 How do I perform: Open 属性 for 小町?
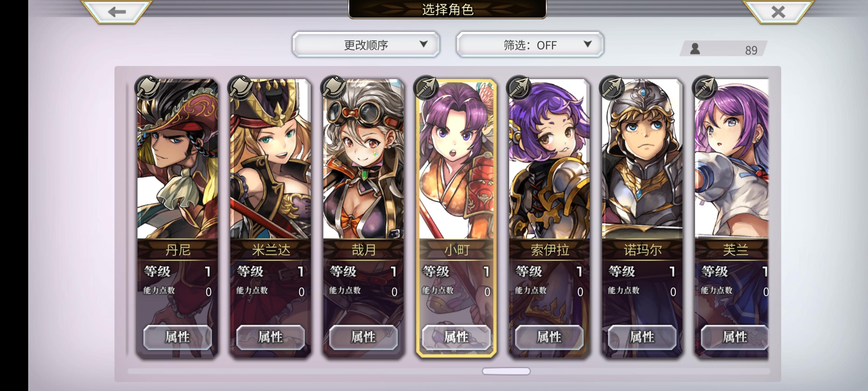[x=456, y=337]
